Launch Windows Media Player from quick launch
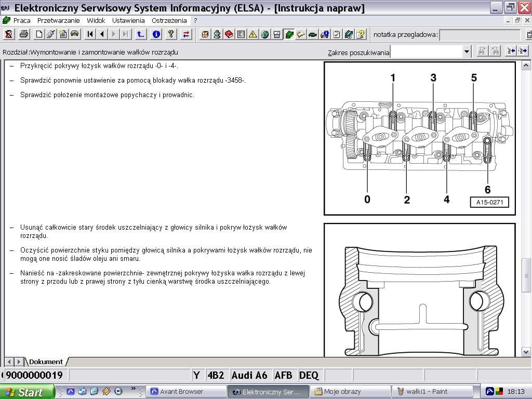The image size is (532, 399). click(118, 391)
